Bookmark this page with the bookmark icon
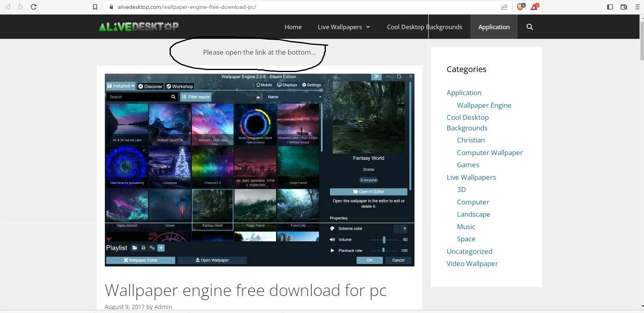This screenshot has height=313, width=644. pos(95,7)
